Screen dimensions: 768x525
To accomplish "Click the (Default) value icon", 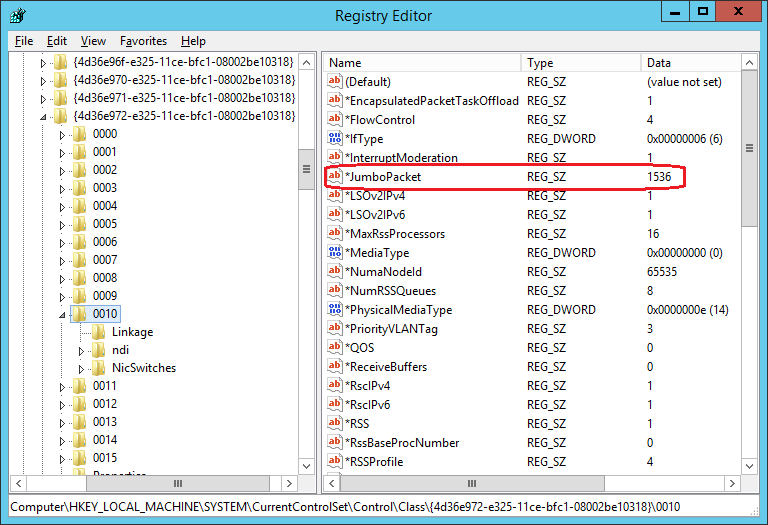I will (x=335, y=82).
